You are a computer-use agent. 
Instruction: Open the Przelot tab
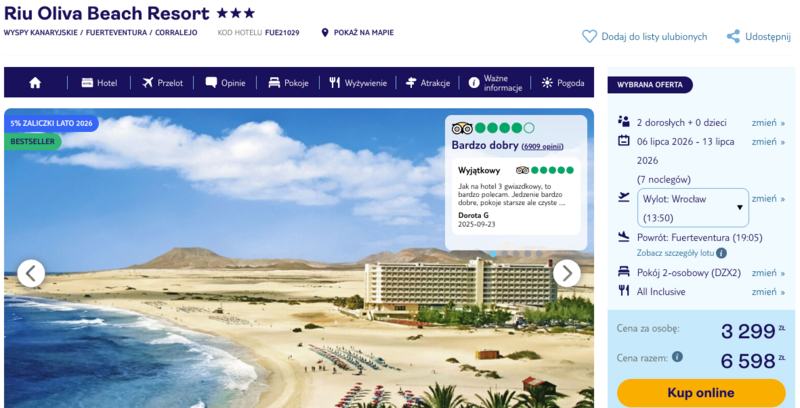(162, 83)
